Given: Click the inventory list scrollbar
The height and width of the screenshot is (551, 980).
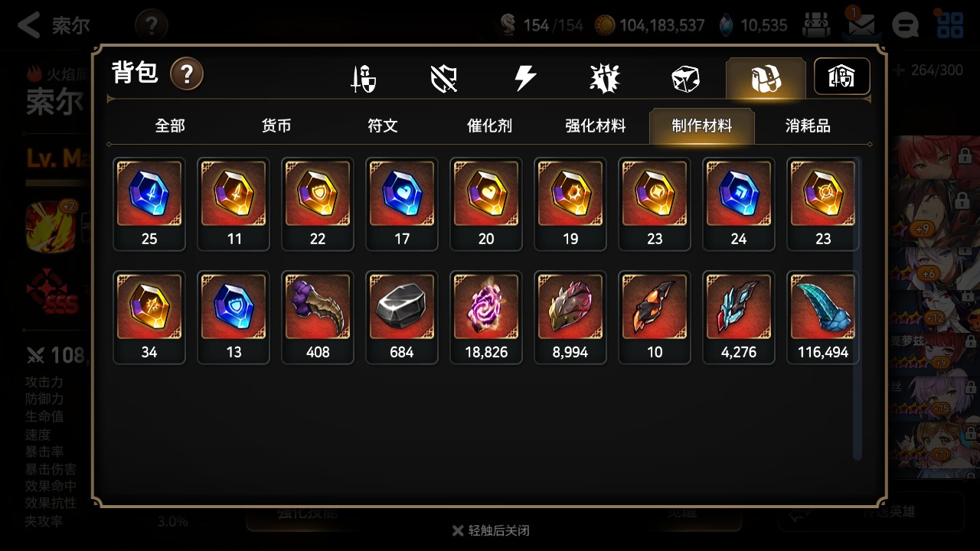Looking at the screenshot, I should (x=857, y=308).
